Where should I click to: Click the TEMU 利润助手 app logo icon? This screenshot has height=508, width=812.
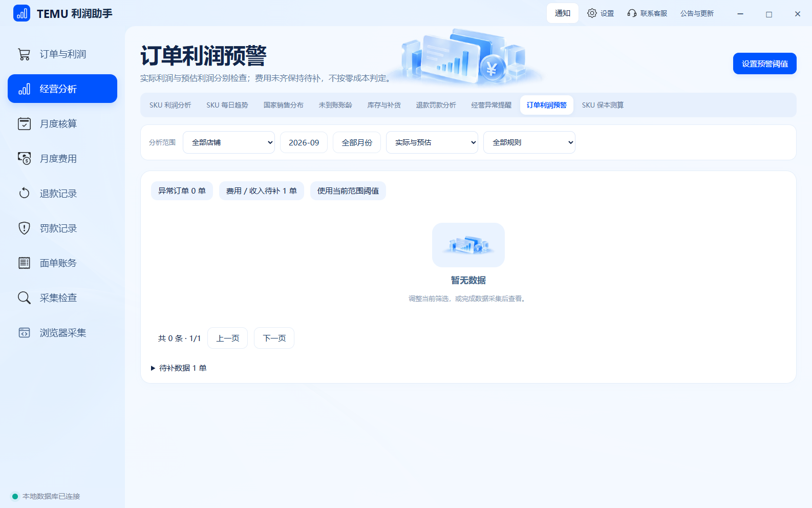pos(22,13)
